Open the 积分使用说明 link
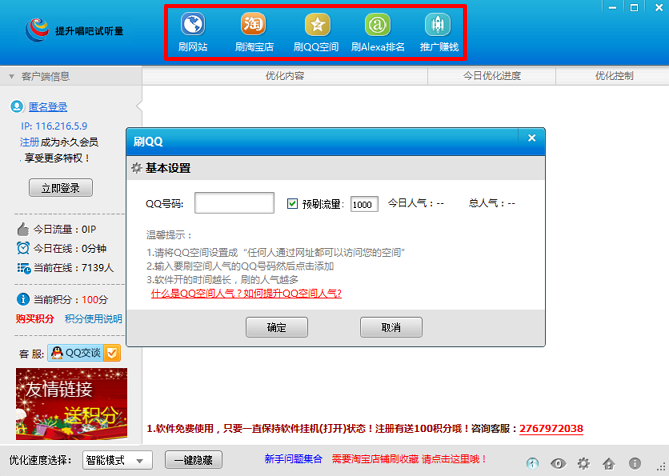The height and width of the screenshot is (476, 669). (93, 319)
